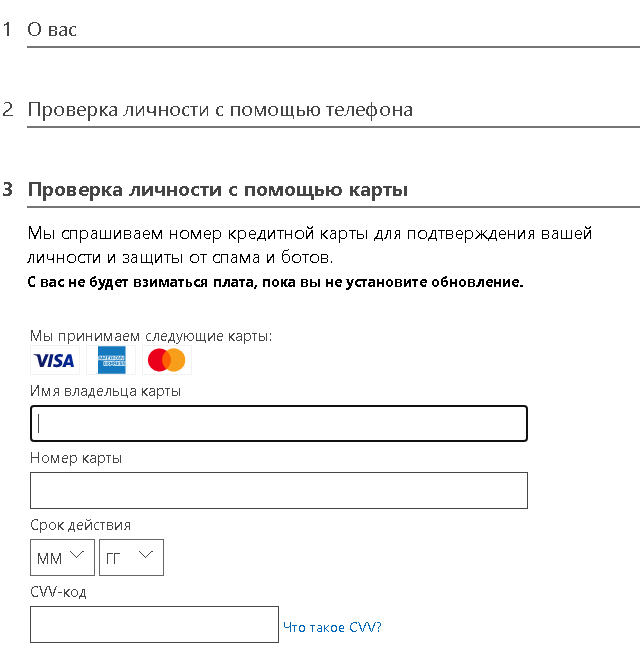Click the Visa card logo

pos(54,360)
